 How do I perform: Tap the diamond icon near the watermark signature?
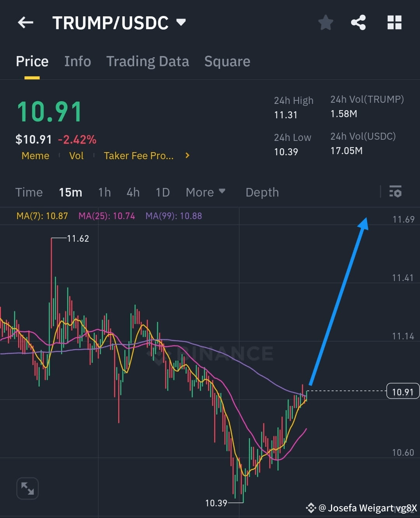coord(310,507)
